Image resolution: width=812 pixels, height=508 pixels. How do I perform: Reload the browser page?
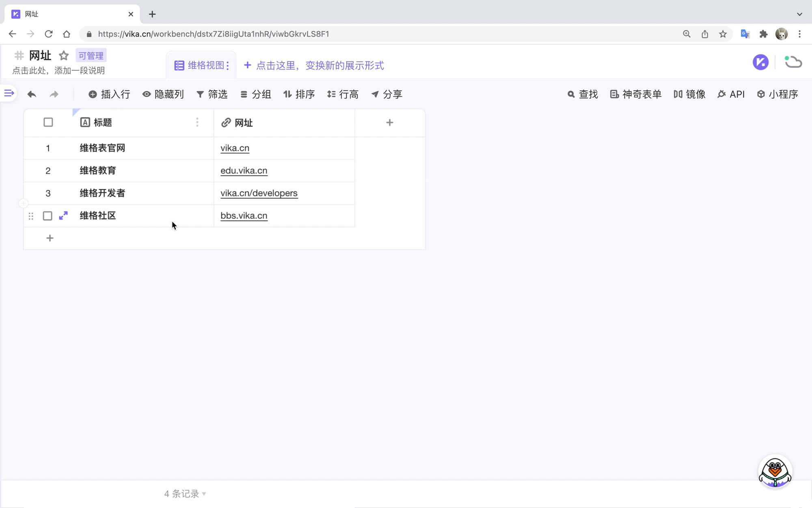(x=49, y=34)
